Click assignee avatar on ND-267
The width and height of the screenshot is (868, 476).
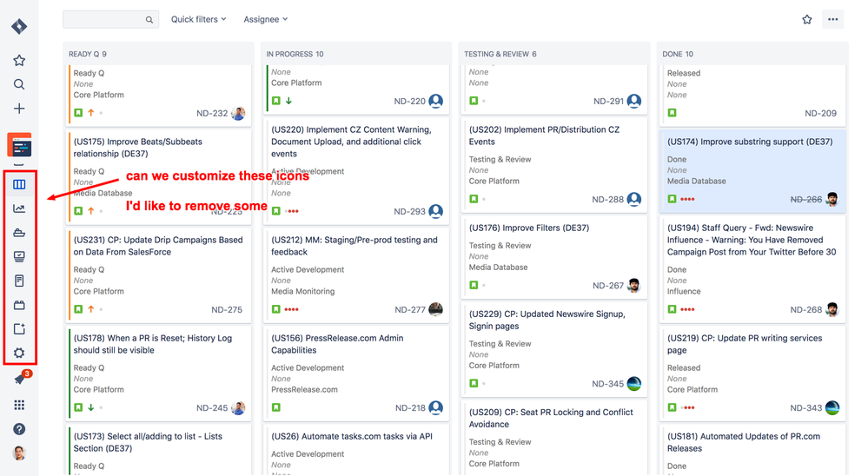[x=634, y=286]
